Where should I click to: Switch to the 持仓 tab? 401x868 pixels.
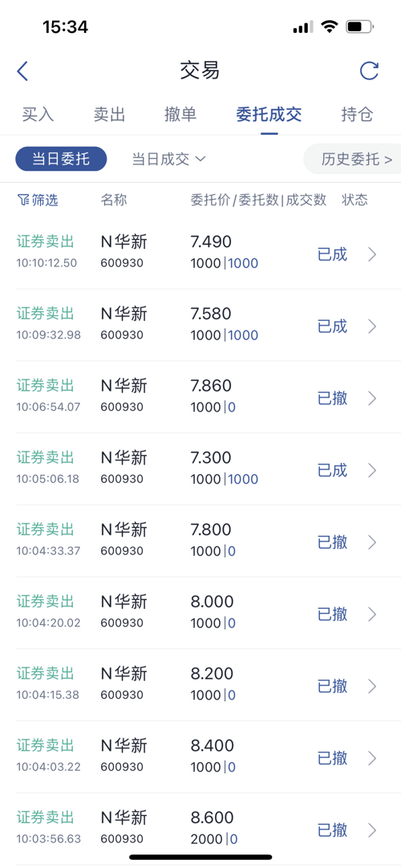tap(358, 115)
